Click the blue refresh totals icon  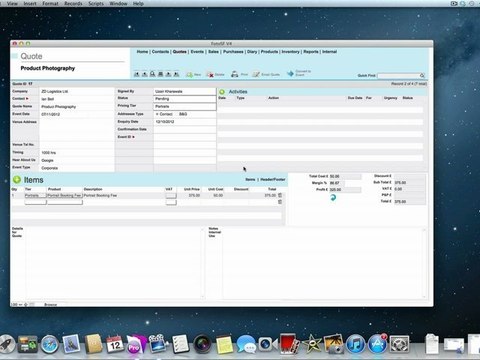point(333,198)
